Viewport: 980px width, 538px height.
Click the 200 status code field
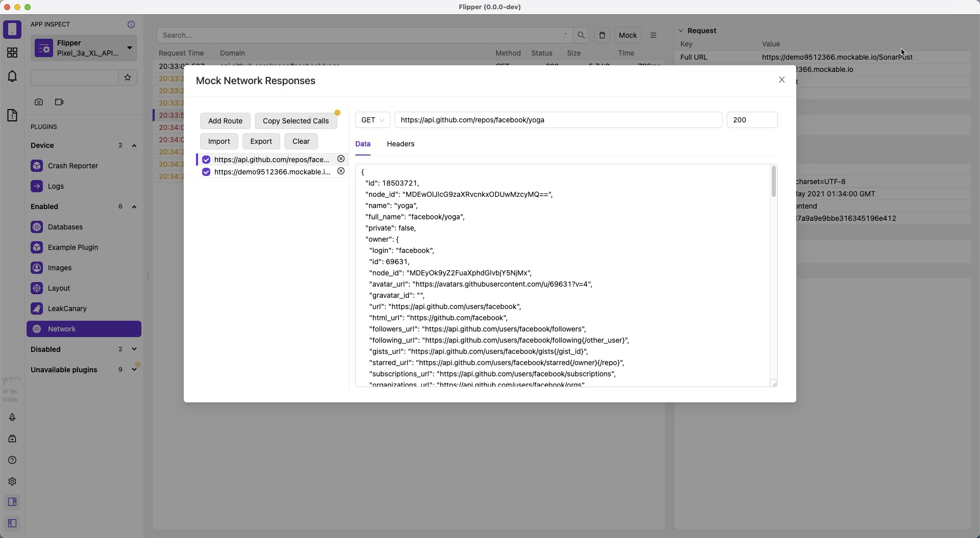tap(752, 120)
